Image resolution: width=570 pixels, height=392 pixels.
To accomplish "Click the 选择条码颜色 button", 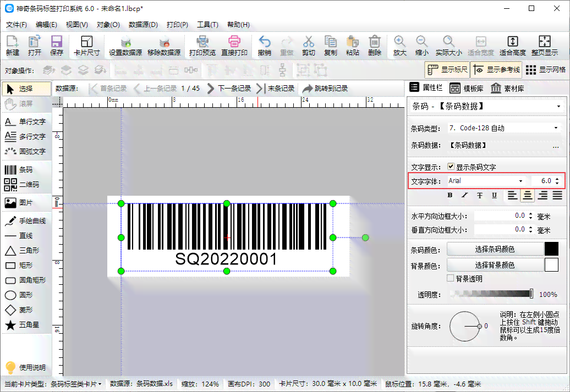I will tap(495, 249).
